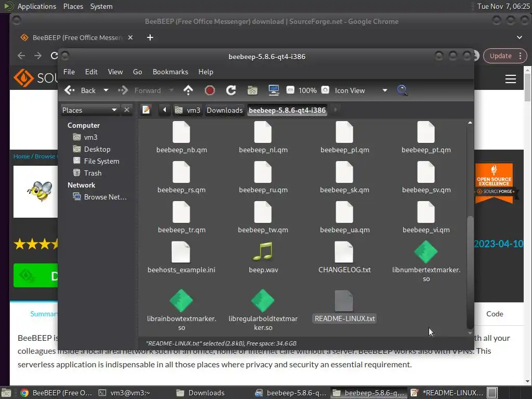This screenshot has width=532, height=399.
Task: Open Desktop in Places sidebar
Action: coord(97,149)
